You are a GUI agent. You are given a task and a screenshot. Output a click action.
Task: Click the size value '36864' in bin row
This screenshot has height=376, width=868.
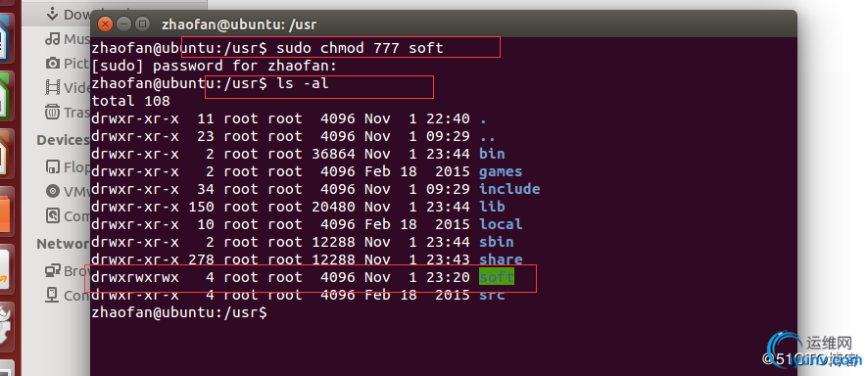pyautogui.click(x=333, y=154)
